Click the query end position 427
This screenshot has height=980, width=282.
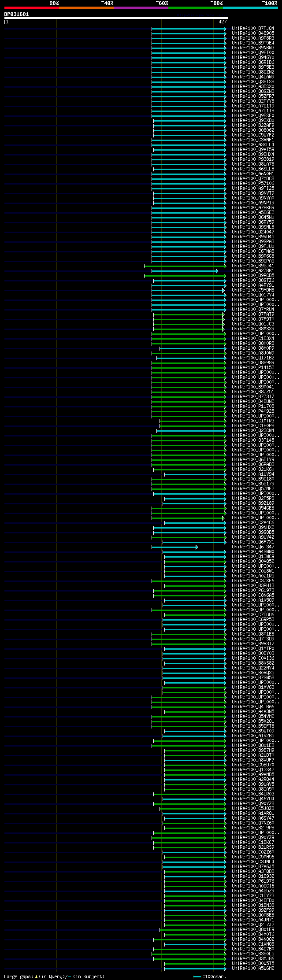pyautogui.click(x=223, y=22)
